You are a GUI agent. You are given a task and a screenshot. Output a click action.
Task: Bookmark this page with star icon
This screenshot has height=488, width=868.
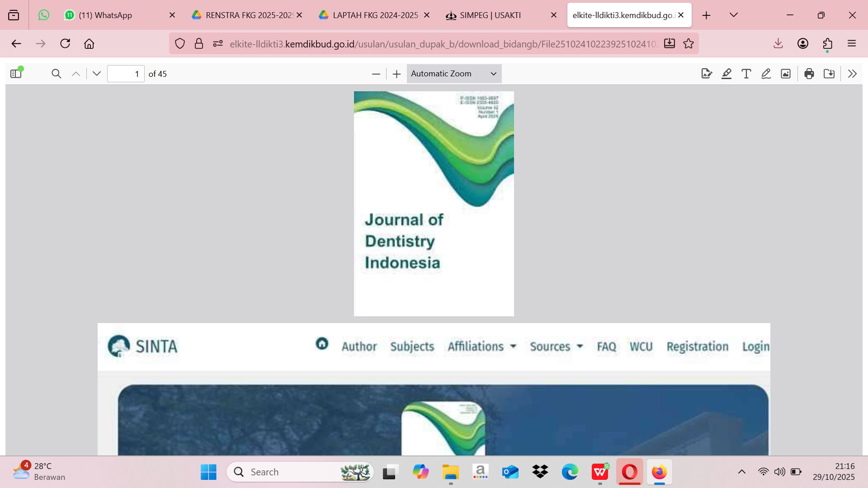689,43
